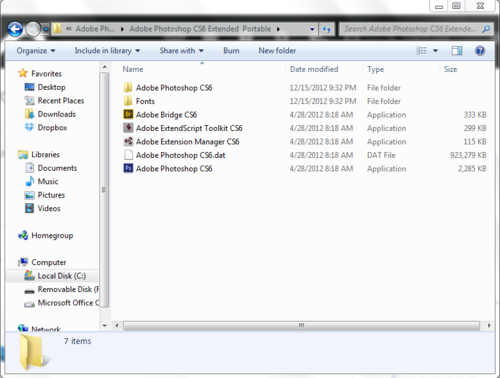Open the Share with menu
Viewport: 500px width, 378px height.
(181, 51)
